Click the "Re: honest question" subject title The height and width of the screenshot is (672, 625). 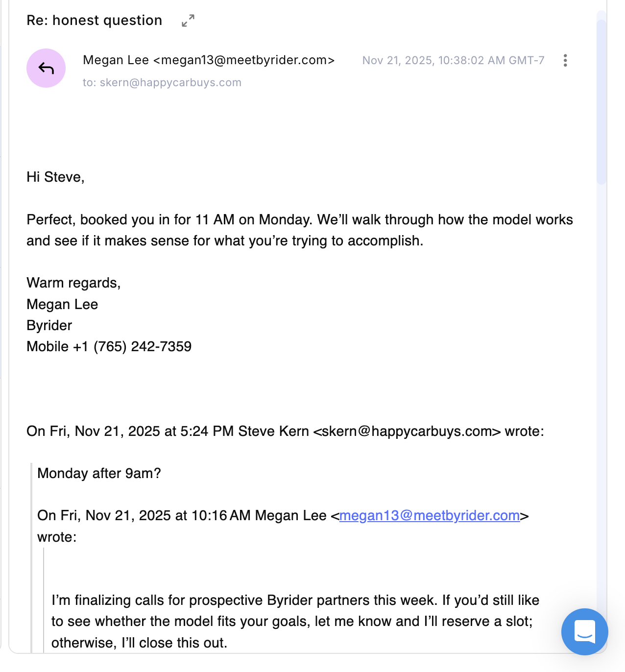pos(95,21)
